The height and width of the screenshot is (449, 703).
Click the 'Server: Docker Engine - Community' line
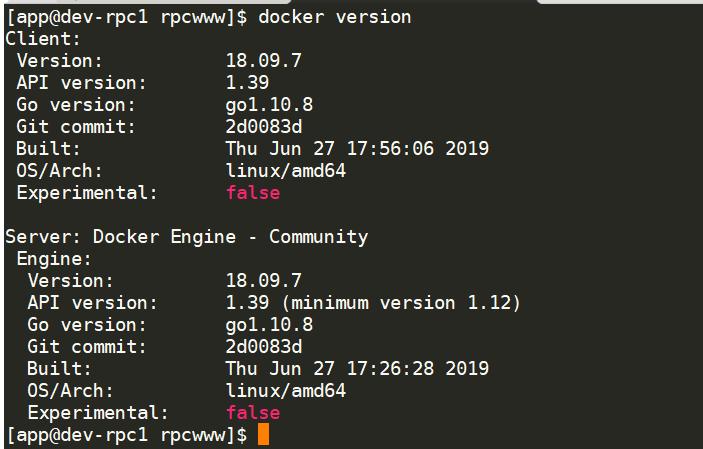(x=187, y=237)
